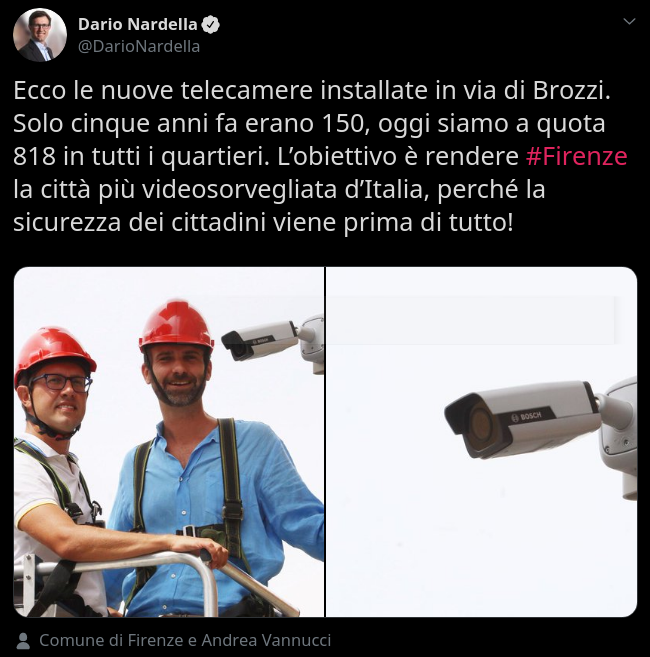Open the left photo of two helmeted men
Viewport: 650px width, 657px height.
[x=169, y=442]
